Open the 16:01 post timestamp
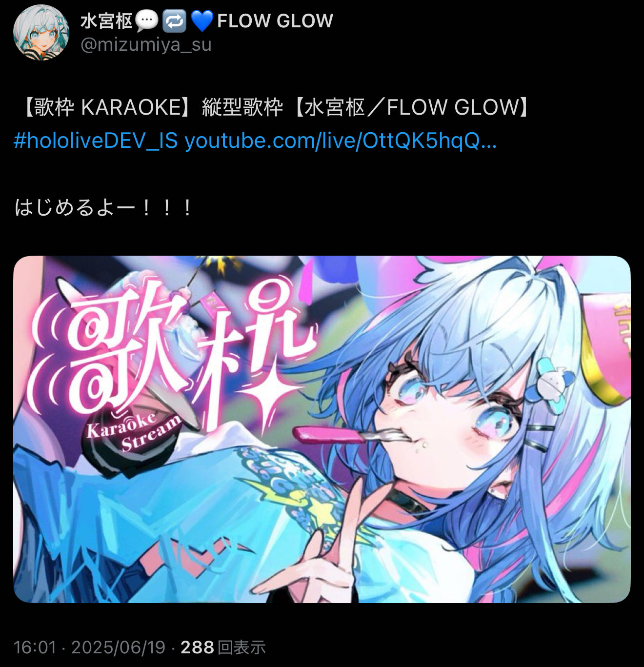 (35, 647)
